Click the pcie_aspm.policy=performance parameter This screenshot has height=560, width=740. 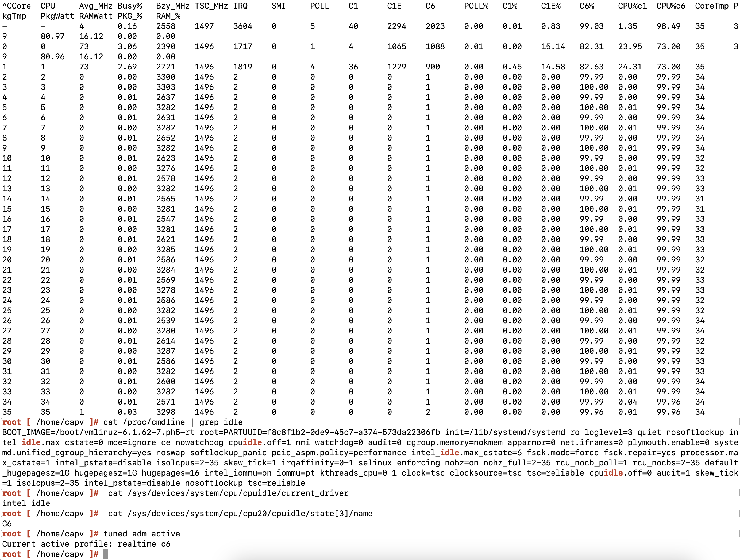pos(339,453)
